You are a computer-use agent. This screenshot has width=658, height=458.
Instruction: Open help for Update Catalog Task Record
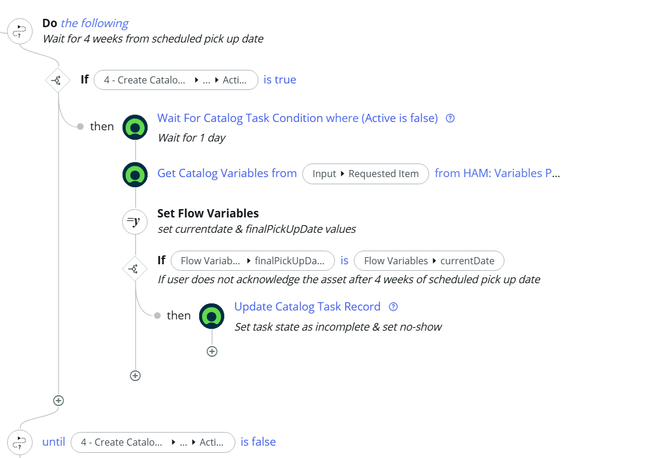coord(393,307)
